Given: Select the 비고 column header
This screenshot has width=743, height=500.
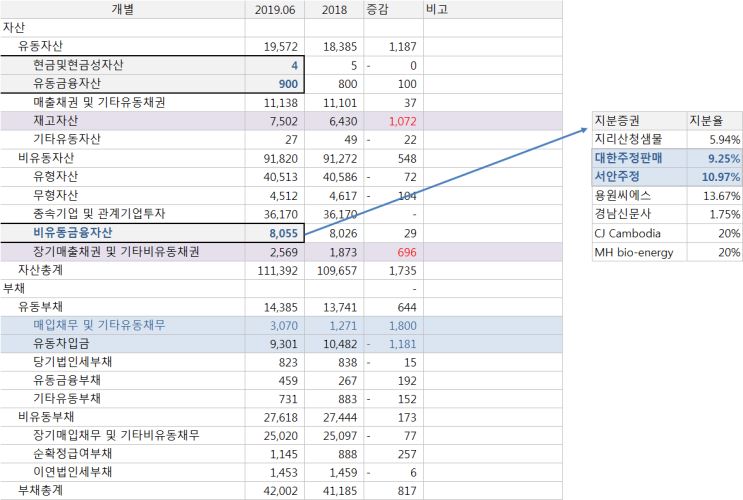Looking at the screenshot, I should click(x=493, y=9).
